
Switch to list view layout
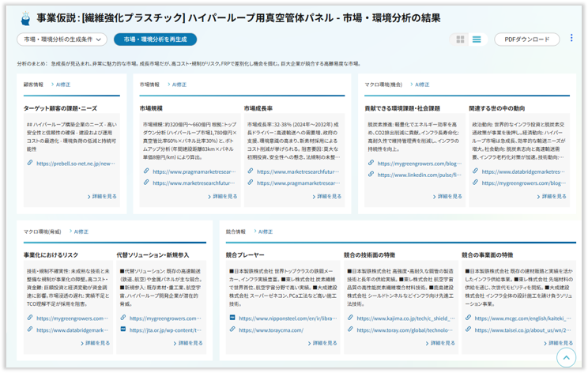pyautogui.click(x=477, y=40)
